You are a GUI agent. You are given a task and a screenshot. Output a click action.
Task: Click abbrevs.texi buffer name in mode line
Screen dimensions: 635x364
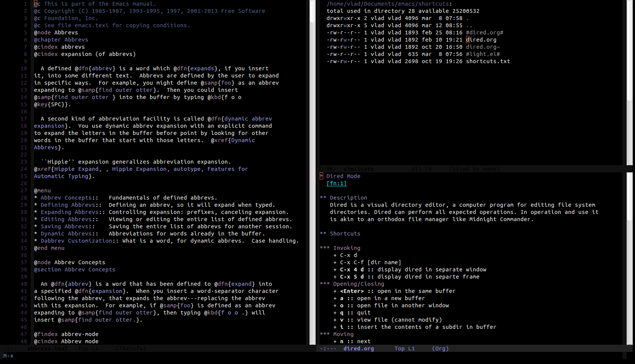coord(47,349)
